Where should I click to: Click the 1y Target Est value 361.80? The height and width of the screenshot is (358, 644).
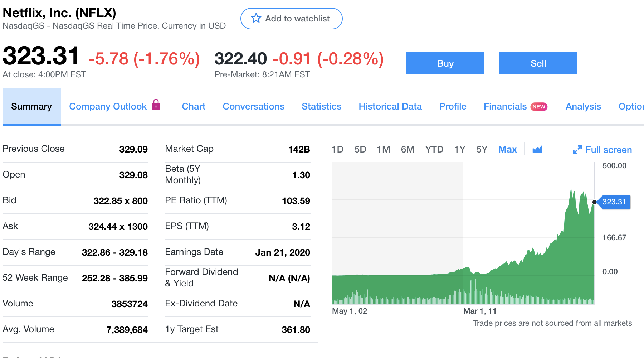tap(296, 330)
